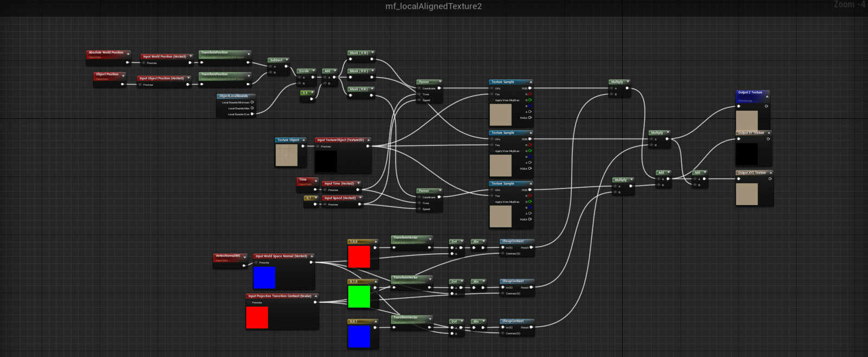
Task: Collapse the Texture Object node preview
Action: 304,140
